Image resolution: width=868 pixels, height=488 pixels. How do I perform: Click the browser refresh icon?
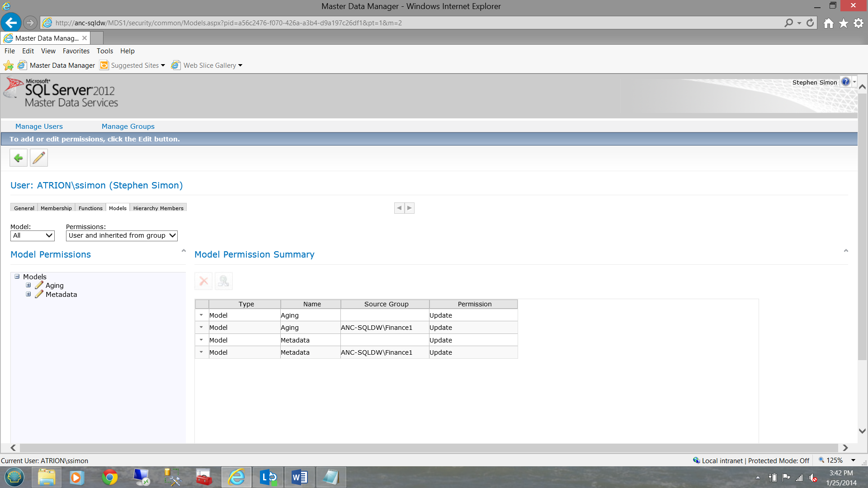pyautogui.click(x=810, y=23)
